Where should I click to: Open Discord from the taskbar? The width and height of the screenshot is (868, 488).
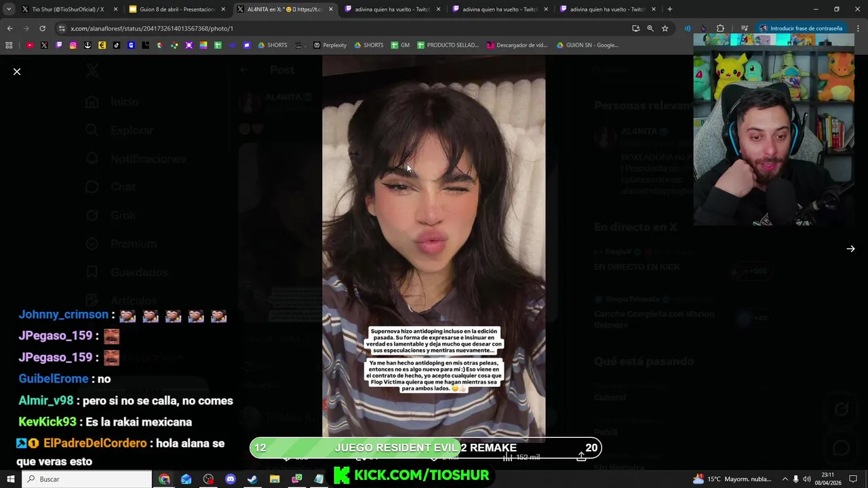coord(230,479)
